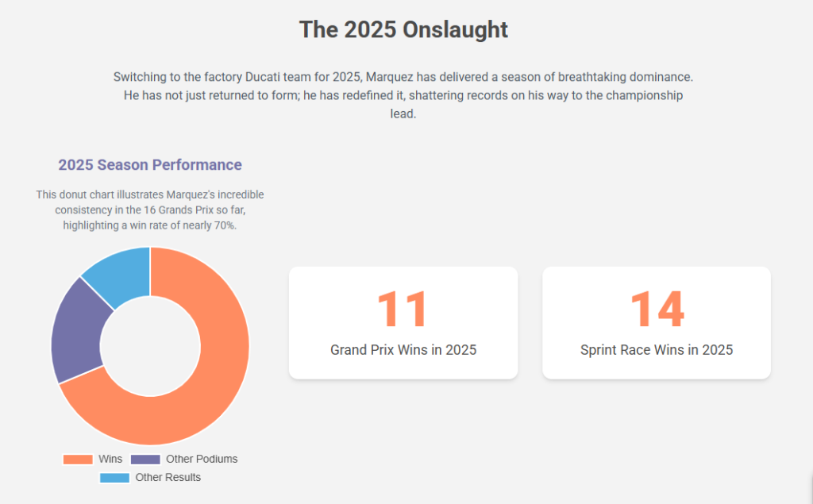Image resolution: width=813 pixels, height=504 pixels.
Task: Click The 2025 Onslaught page title
Action: click(403, 30)
